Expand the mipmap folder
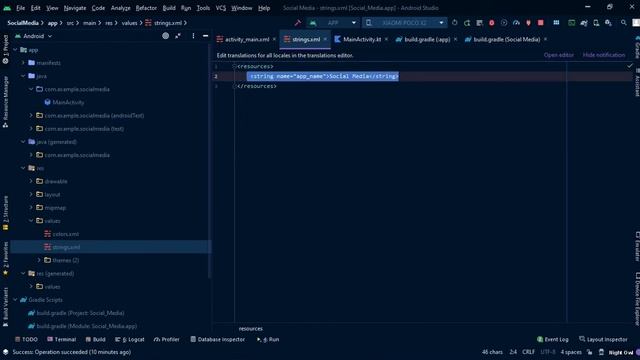 point(31,207)
